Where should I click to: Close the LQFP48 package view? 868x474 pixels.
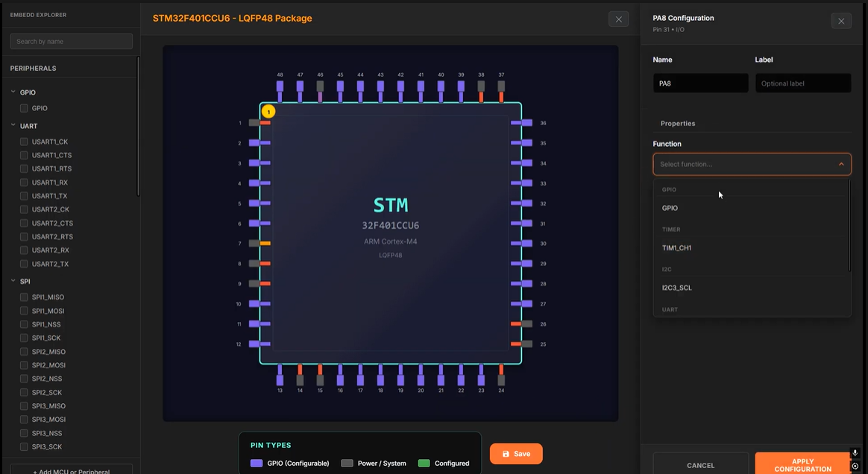point(618,19)
